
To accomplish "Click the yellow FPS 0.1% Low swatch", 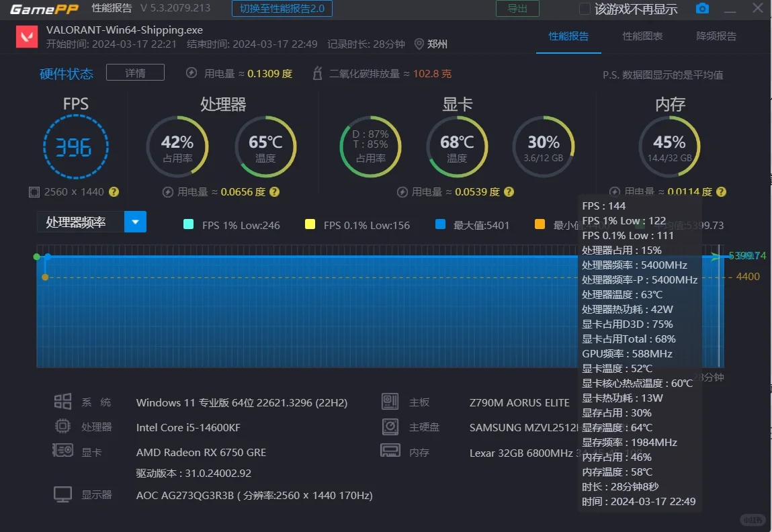I will (x=310, y=224).
